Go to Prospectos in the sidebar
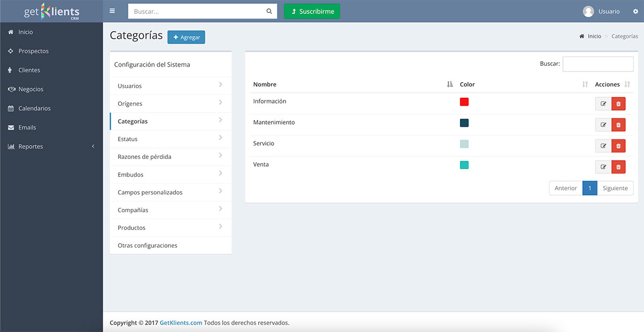 pyautogui.click(x=33, y=51)
